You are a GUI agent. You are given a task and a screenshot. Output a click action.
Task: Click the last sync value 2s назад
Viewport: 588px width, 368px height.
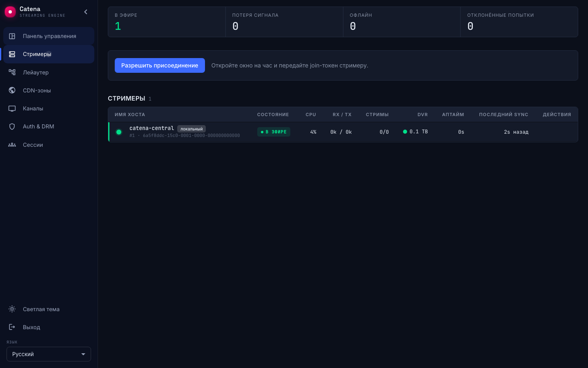point(516,132)
